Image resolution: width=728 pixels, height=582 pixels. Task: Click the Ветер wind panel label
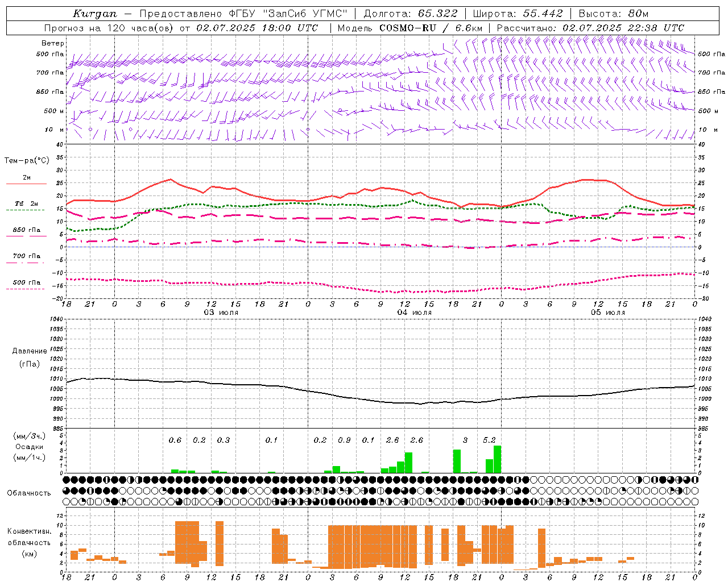tap(53, 43)
